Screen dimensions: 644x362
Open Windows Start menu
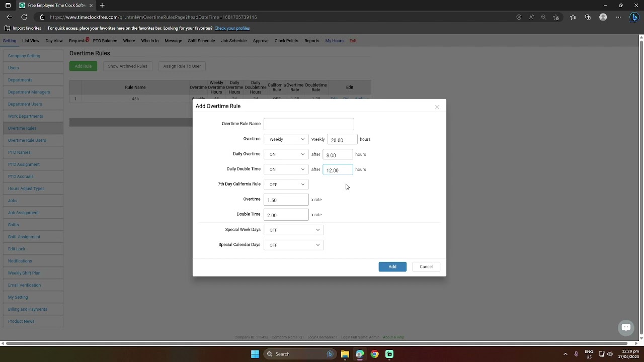pos(255,354)
